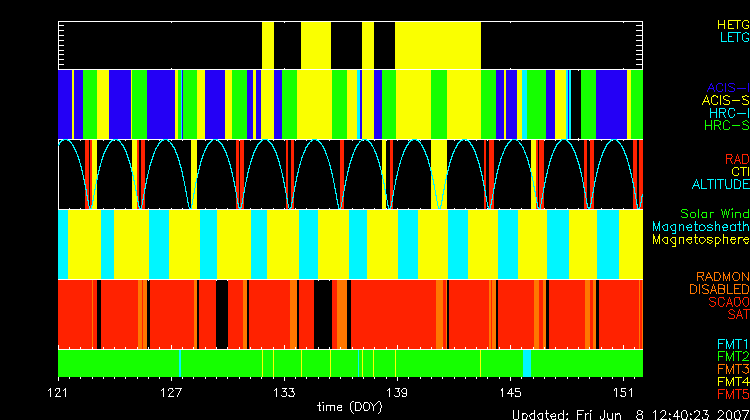This screenshot has height=420, width=750.
Task: Click the red RAD legend label
Action: tap(735, 159)
